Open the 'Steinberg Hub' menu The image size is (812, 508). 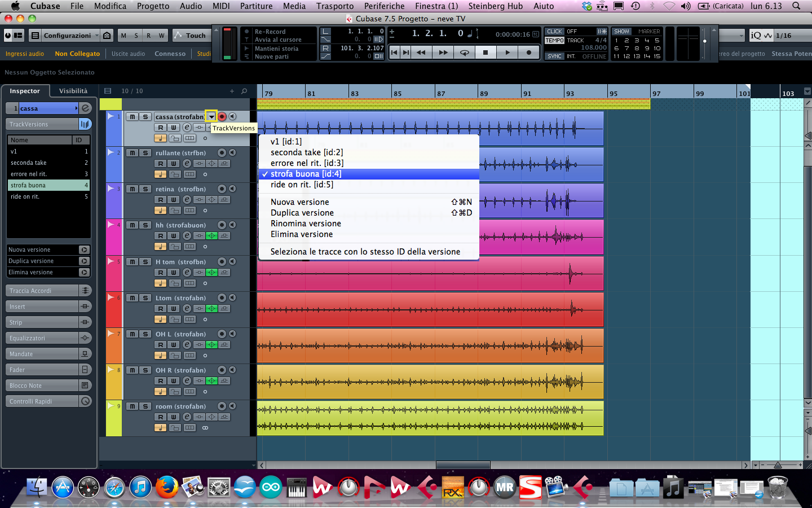(495, 6)
